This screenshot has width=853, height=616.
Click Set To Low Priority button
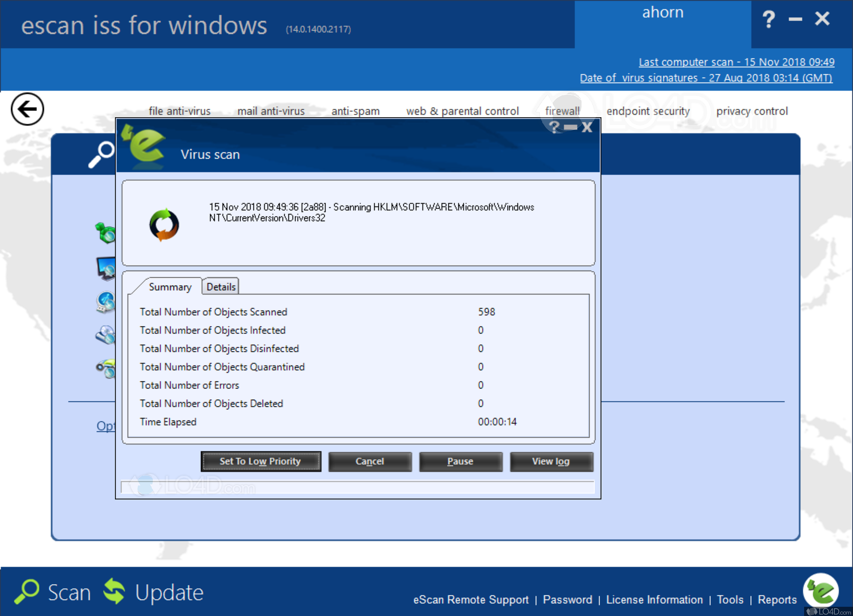[x=261, y=461]
